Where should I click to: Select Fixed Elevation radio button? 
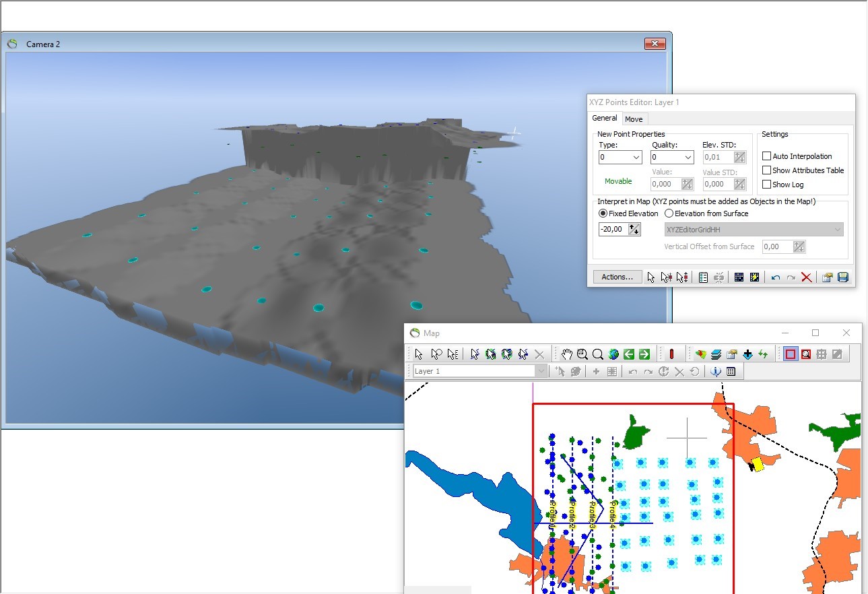tap(603, 213)
